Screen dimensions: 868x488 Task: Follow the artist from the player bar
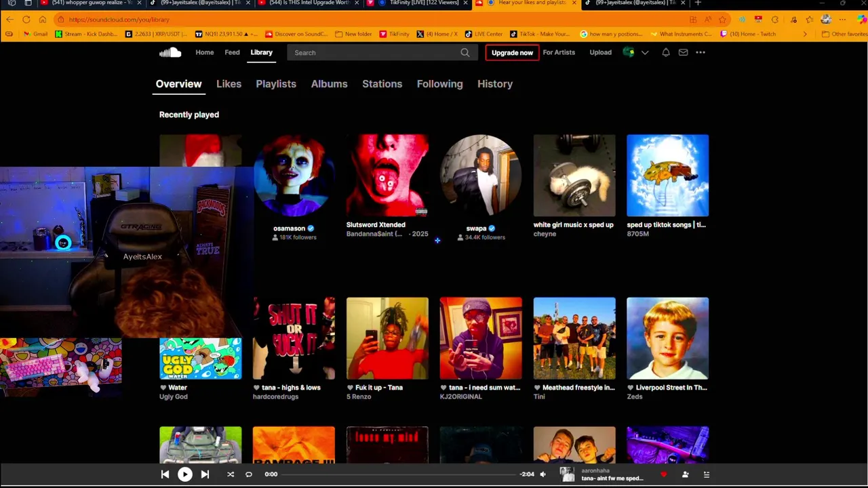tap(685, 474)
